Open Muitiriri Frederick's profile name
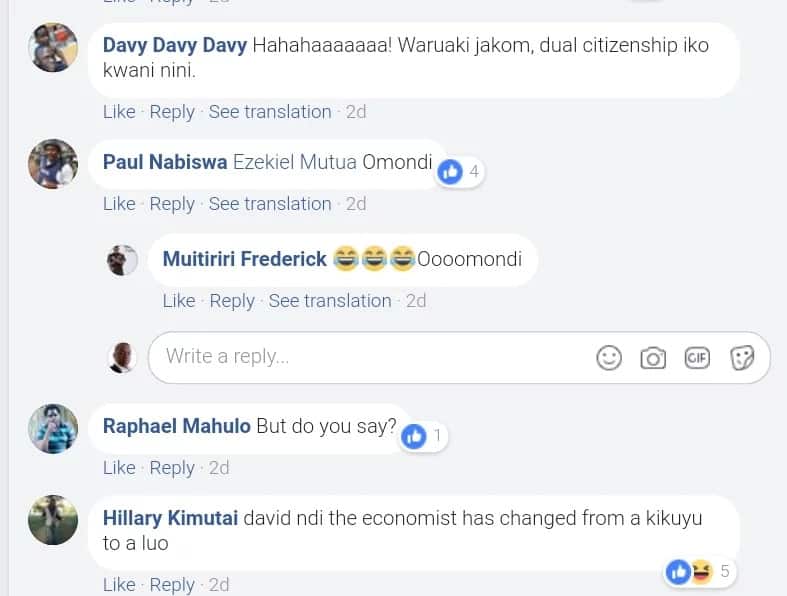Image resolution: width=787 pixels, height=596 pixels. point(244,259)
